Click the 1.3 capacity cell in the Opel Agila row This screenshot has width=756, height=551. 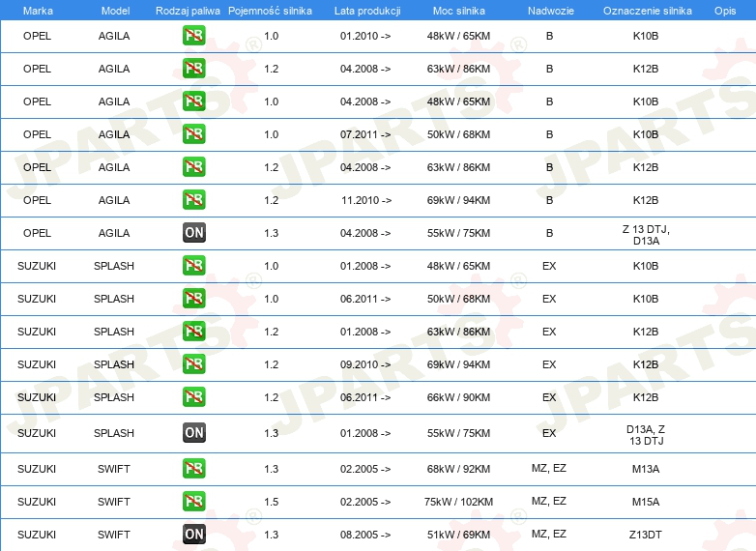coord(271,233)
